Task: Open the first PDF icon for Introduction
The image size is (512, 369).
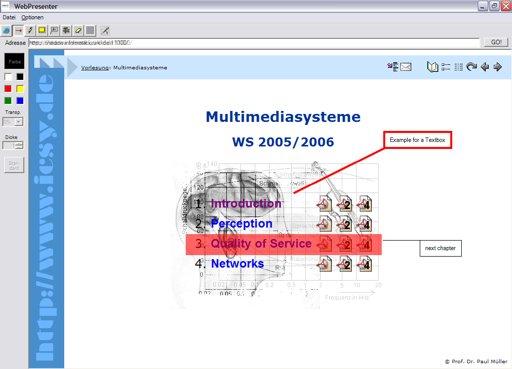Action: click(x=324, y=204)
